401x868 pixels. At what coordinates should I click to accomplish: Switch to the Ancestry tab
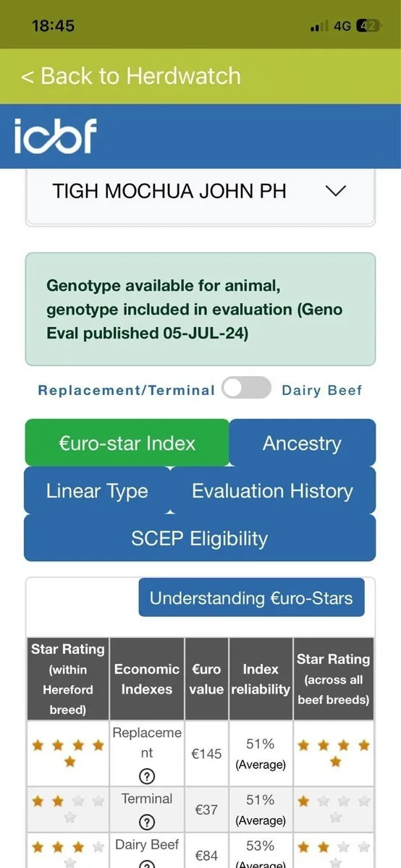pyautogui.click(x=302, y=443)
